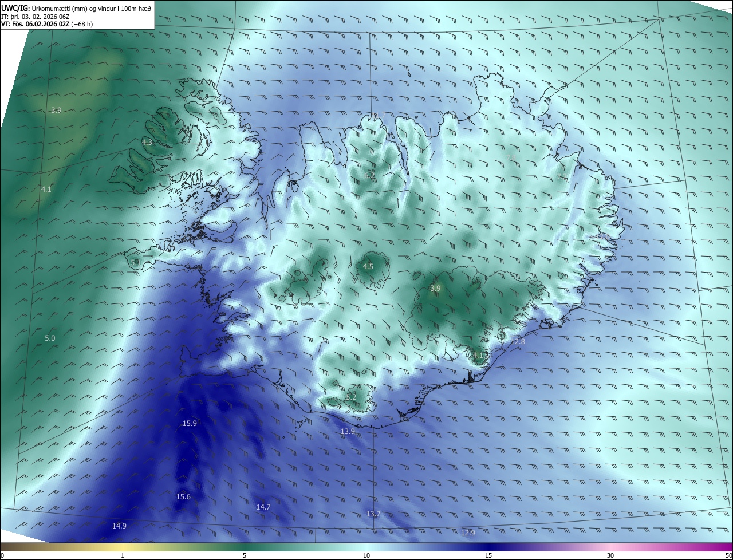Click the 5 tick on the color scale
Image resolution: width=733 pixels, height=560 pixels.
click(245, 556)
